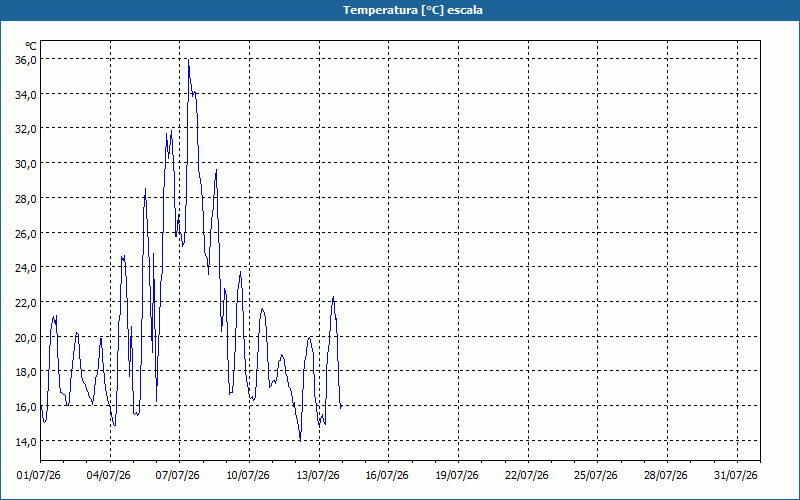Viewport: 800px width, 500px height.
Task: Click the 31/07/26 date label
Action: [x=735, y=476]
